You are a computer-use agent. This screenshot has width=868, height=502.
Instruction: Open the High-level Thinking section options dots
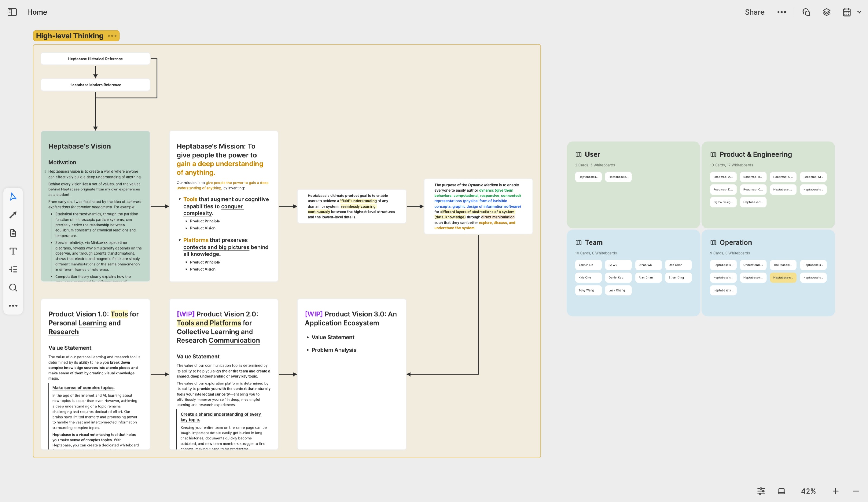click(x=112, y=36)
